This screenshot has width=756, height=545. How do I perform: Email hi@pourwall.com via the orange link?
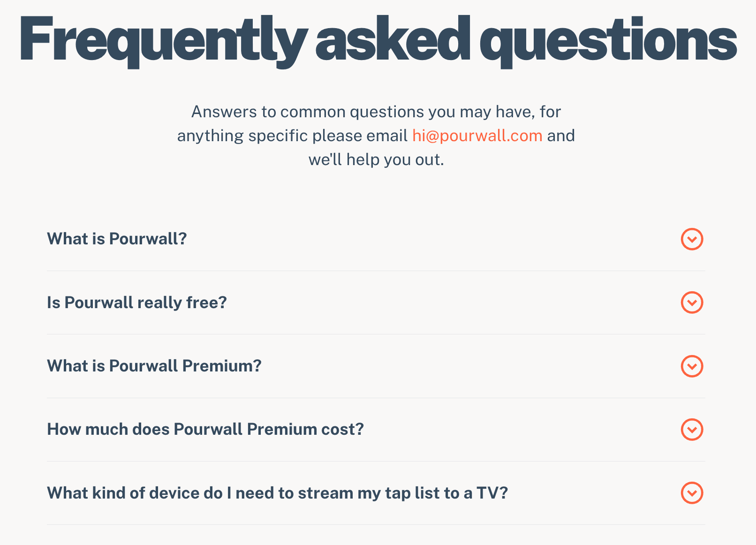tap(477, 136)
